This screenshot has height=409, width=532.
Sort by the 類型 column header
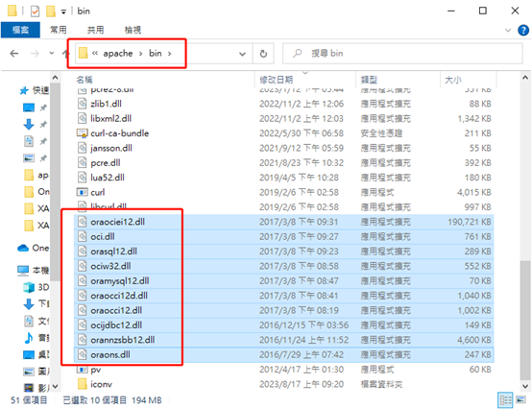(x=369, y=80)
